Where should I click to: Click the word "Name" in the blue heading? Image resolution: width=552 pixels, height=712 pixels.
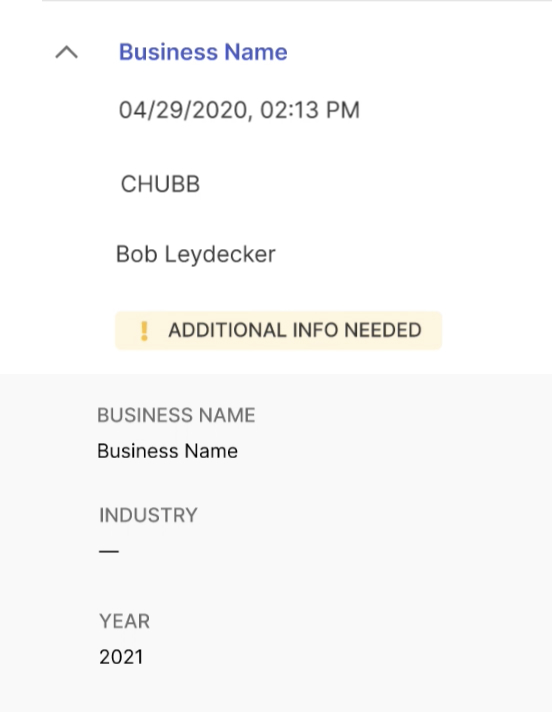[x=256, y=52]
